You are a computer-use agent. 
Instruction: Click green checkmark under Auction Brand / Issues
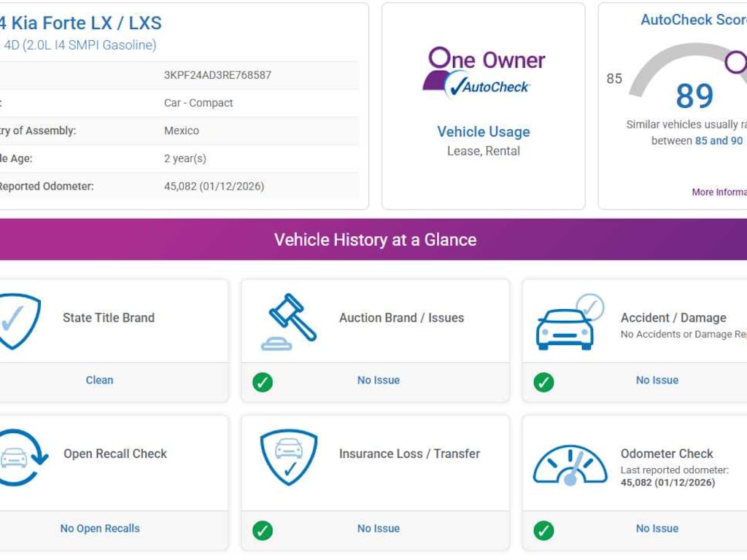[x=263, y=382]
